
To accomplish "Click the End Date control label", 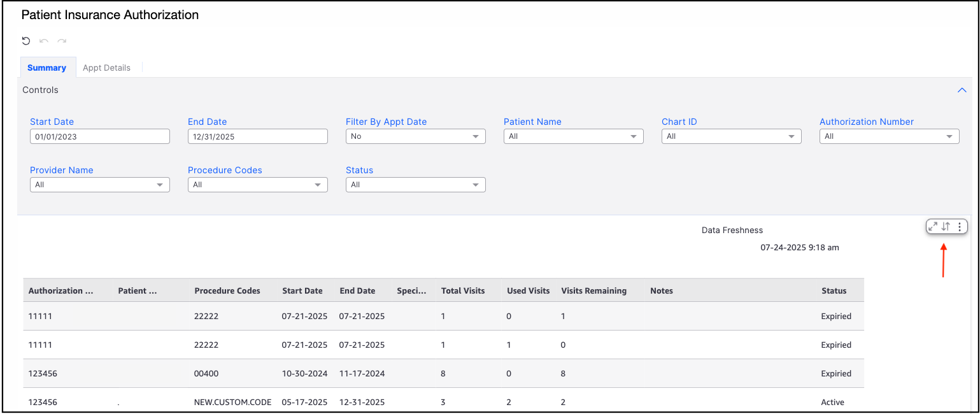I will [207, 122].
